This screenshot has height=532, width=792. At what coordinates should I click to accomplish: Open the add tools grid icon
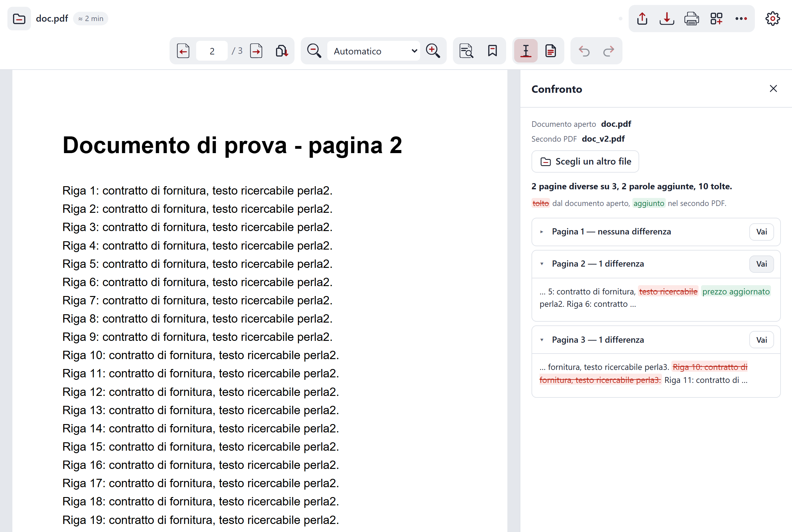click(716, 19)
